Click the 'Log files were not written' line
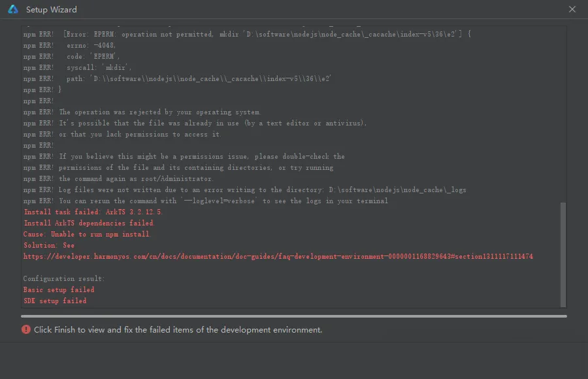Image resolution: width=588 pixels, height=379 pixels. (x=245, y=190)
